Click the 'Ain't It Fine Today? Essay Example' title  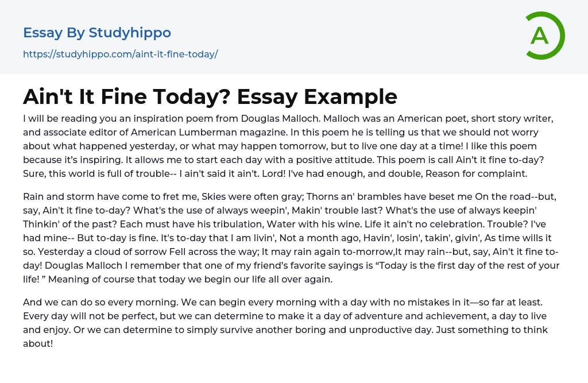pos(210,96)
